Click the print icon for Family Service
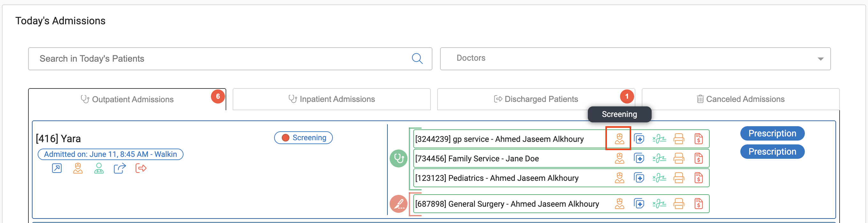 (x=679, y=158)
